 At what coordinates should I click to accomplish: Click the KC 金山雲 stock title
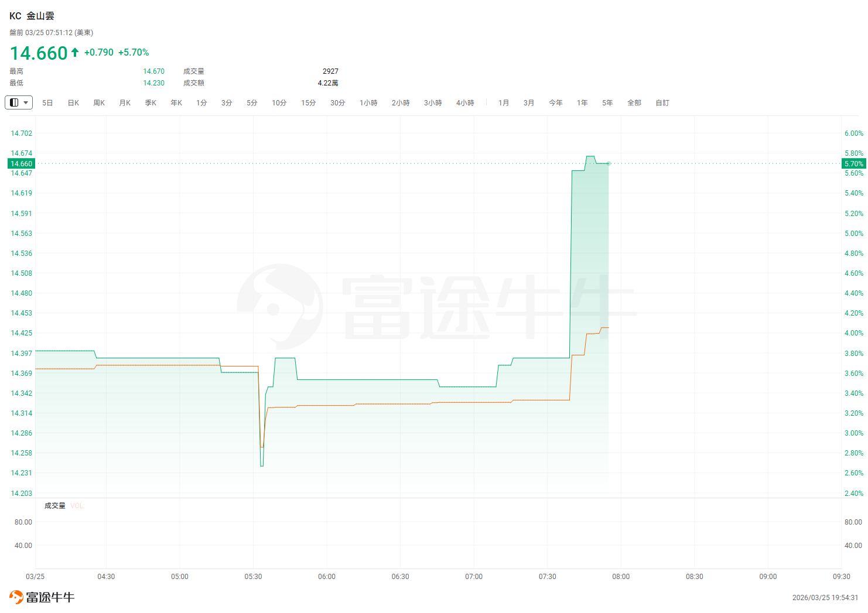[x=32, y=16]
